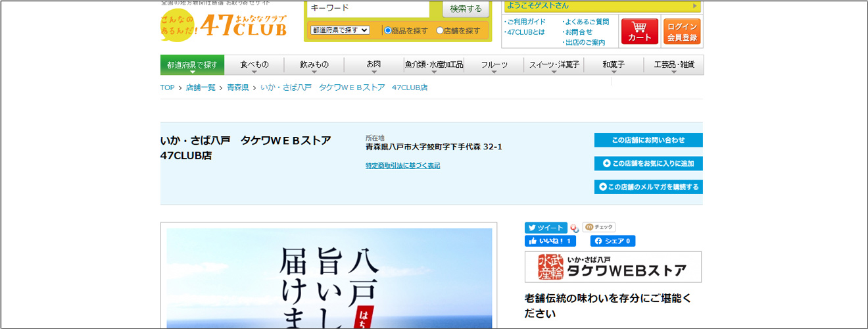Click the タケワWEBストア store logo banner

click(613, 266)
